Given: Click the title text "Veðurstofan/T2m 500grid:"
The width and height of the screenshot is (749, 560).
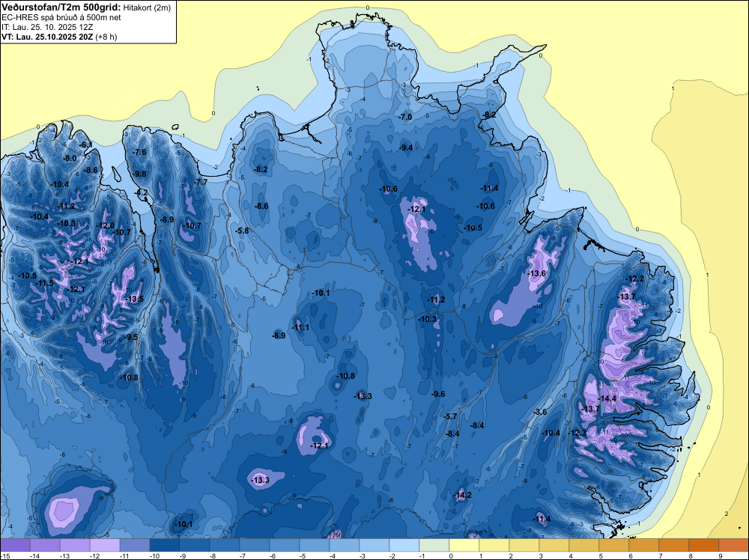Looking at the screenshot, I should [61, 7].
